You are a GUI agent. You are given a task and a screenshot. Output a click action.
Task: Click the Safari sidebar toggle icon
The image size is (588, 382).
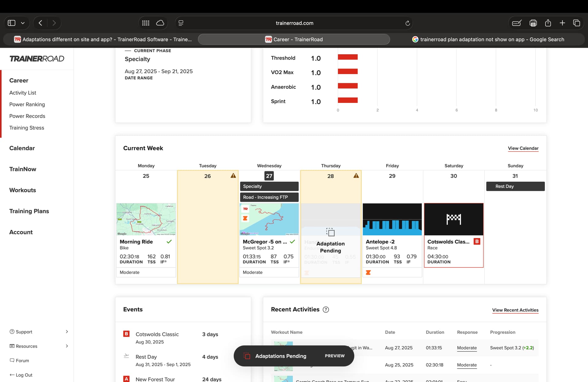11,23
